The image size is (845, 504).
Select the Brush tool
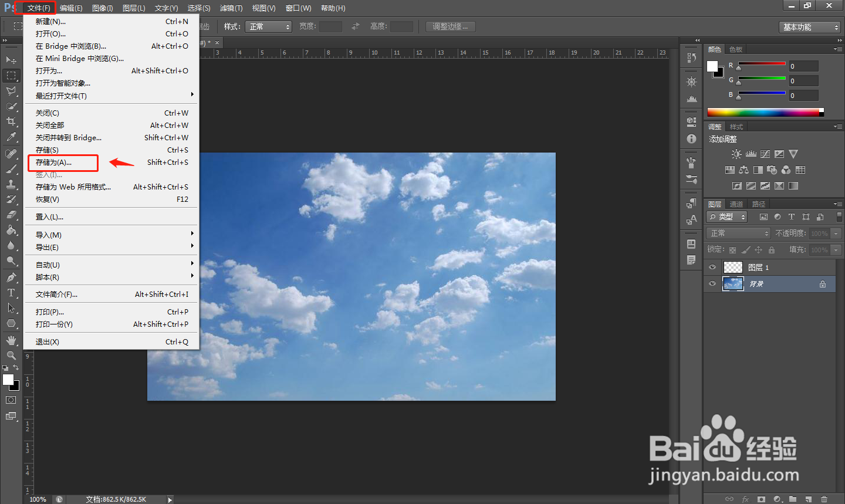(11, 169)
